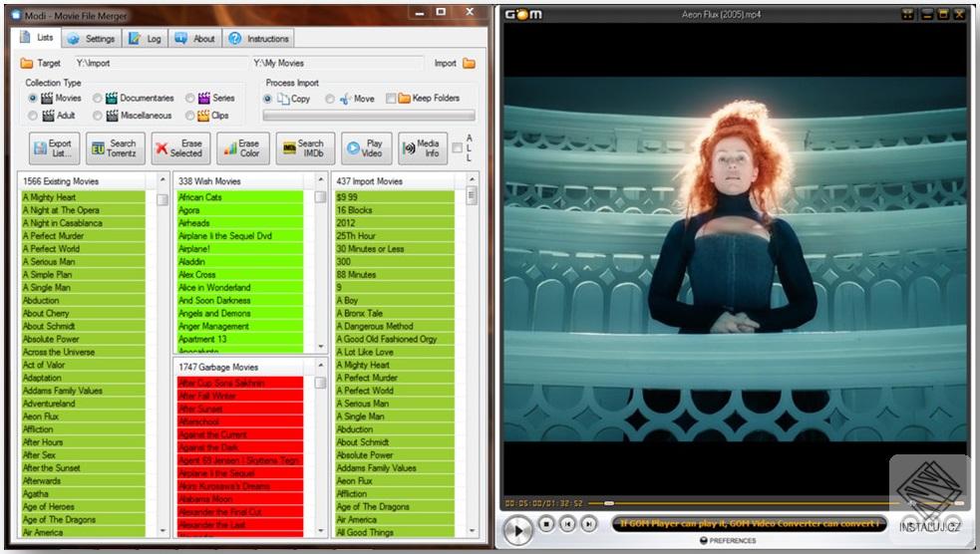Select 'Addams Family Values' in Import Movies
The image size is (980, 554).
coord(395,468)
